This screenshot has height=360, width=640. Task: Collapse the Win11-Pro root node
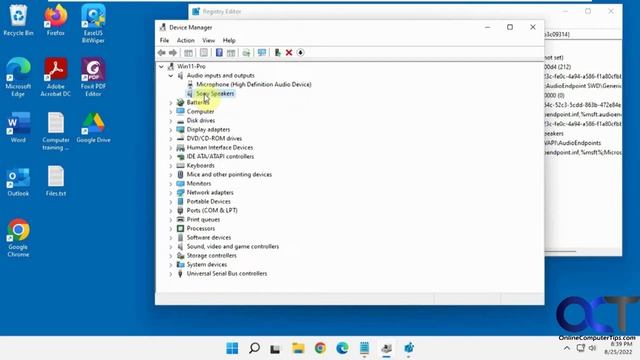tap(161, 67)
